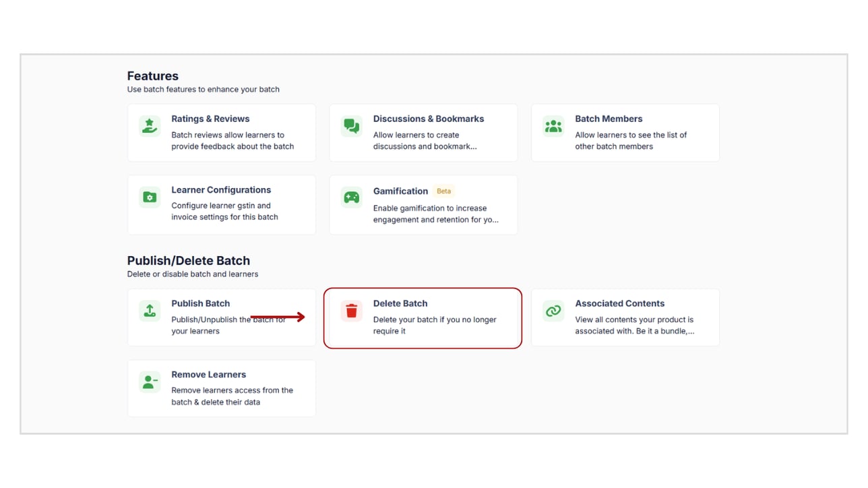Click the 'View all contents your product' description
This screenshot has width=868, height=488.
[635, 326]
